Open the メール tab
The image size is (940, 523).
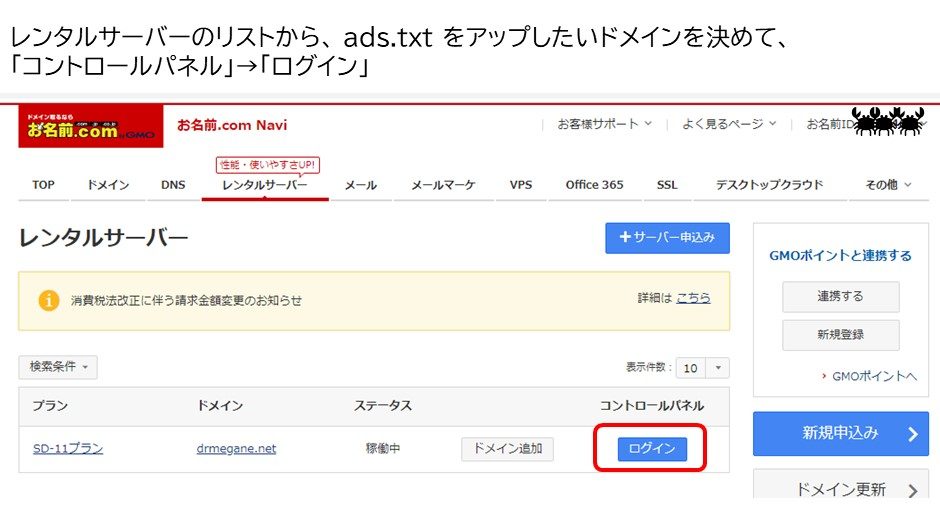click(x=361, y=185)
